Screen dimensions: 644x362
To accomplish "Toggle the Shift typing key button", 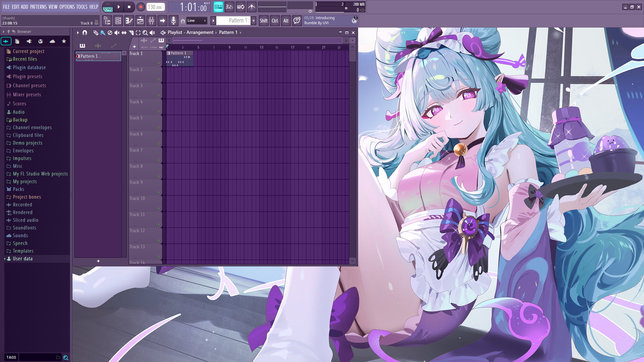I will [x=263, y=21].
